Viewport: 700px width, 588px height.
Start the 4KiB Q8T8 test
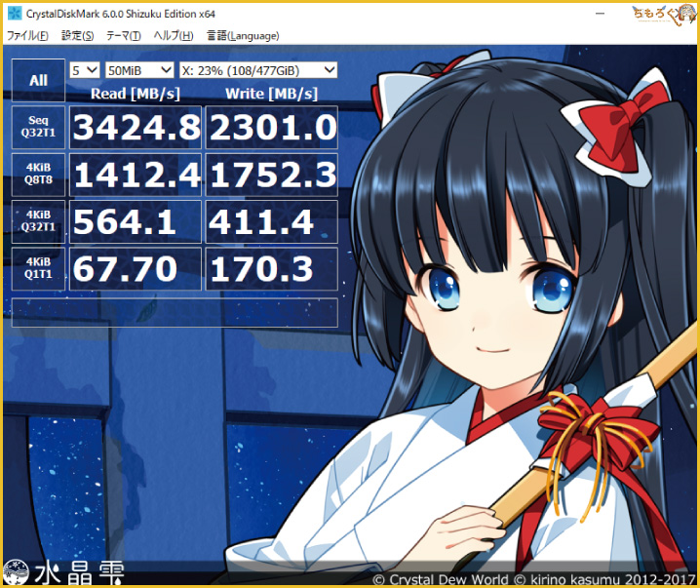38,175
